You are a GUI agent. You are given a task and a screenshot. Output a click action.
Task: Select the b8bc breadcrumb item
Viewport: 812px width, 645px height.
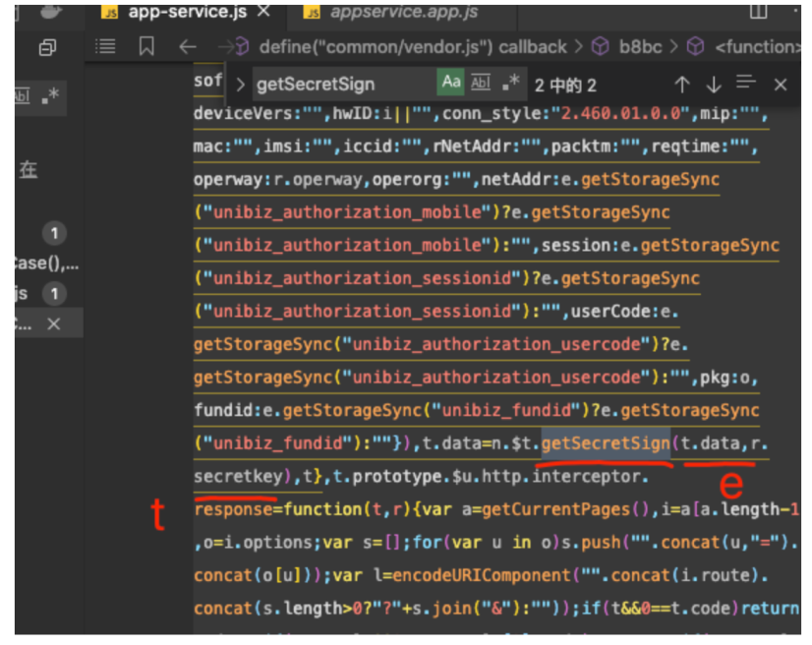[x=640, y=47]
